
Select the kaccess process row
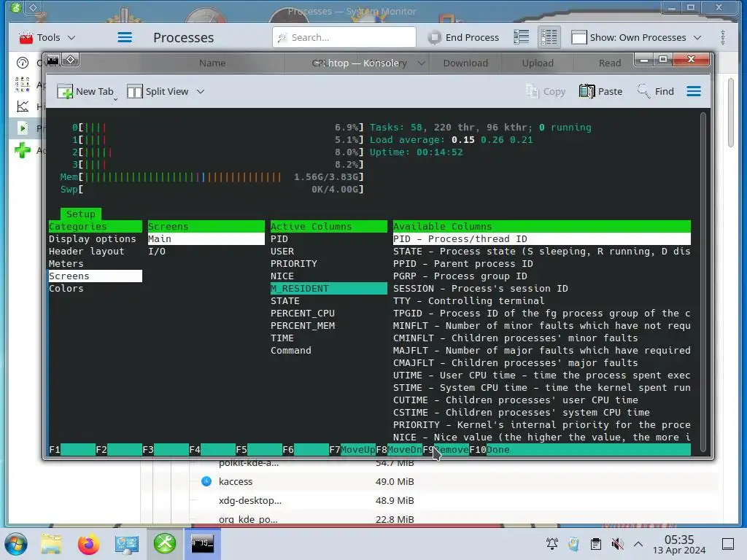pyautogui.click(x=429, y=481)
